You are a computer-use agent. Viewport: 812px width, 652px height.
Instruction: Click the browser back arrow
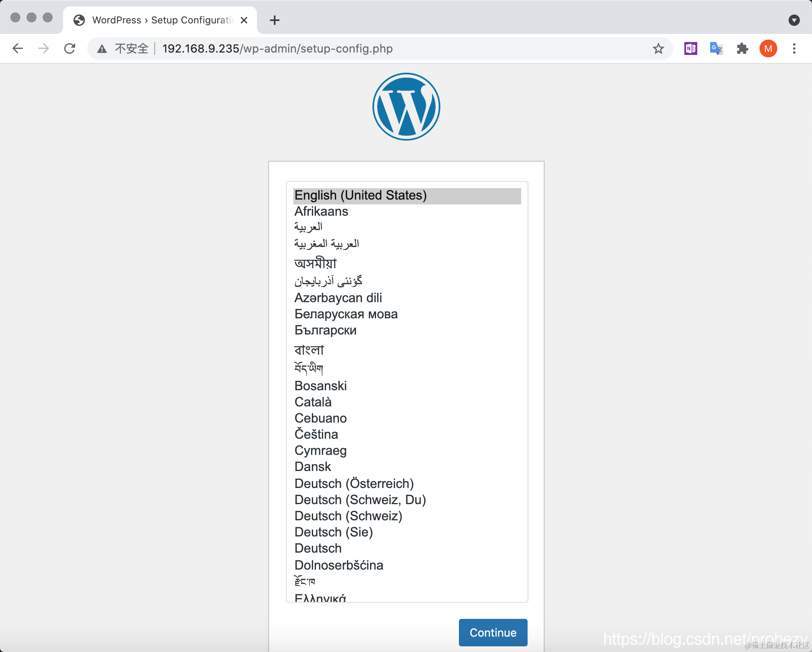coord(18,48)
